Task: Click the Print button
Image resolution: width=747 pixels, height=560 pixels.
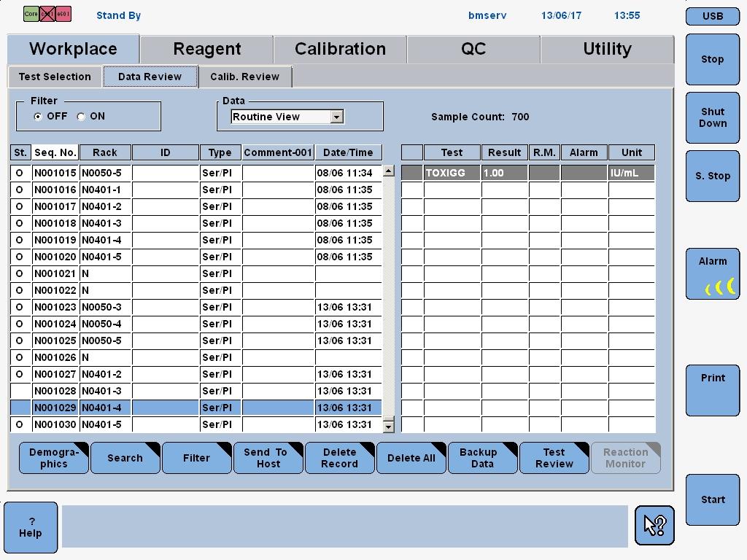Action: click(712, 391)
